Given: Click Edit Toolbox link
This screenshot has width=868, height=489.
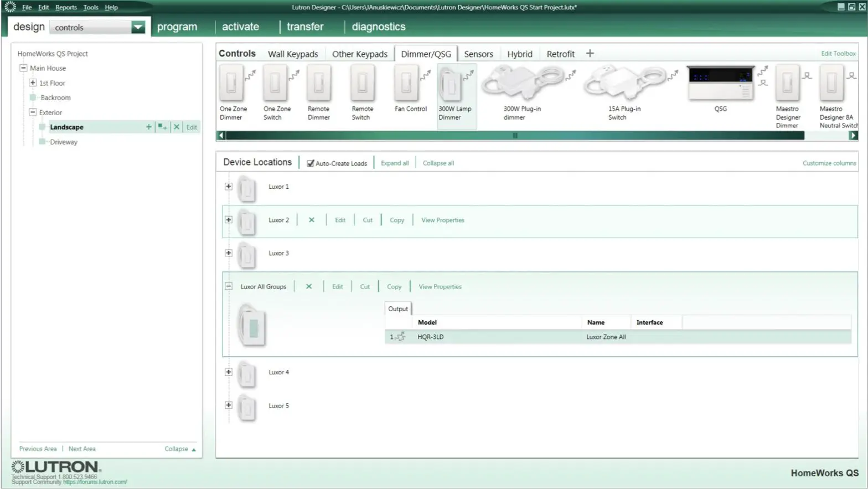Looking at the screenshot, I should pos(838,53).
